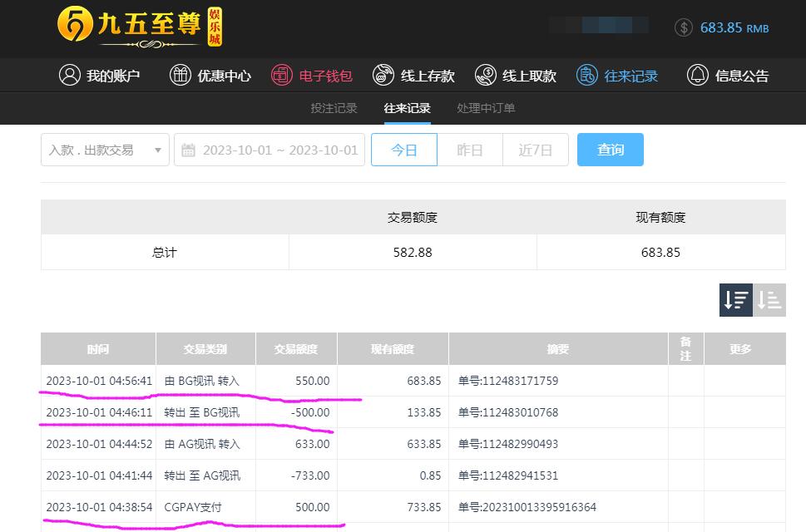Image resolution: width=806 pixels, height=532 pixels.
Task: Click timestamp 2023-10-01 04:46:11
Action: 99,412
